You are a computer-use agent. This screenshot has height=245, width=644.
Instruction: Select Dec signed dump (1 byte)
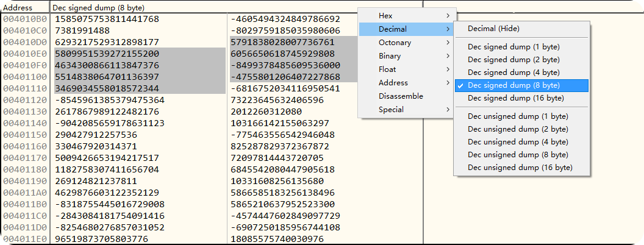[521, 47]
